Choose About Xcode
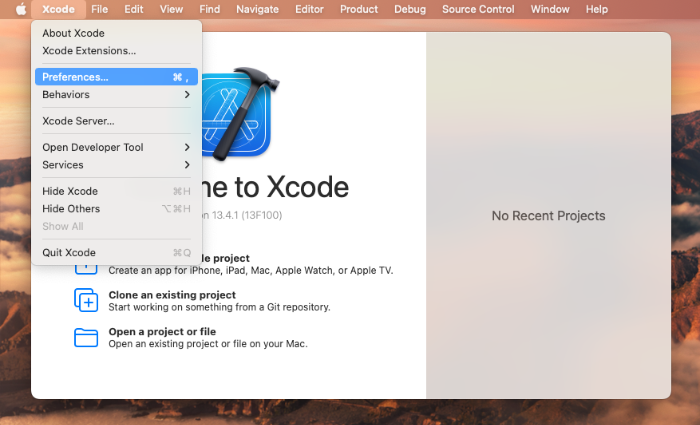The height and width of the screenshot is (425, 700). 116,33
